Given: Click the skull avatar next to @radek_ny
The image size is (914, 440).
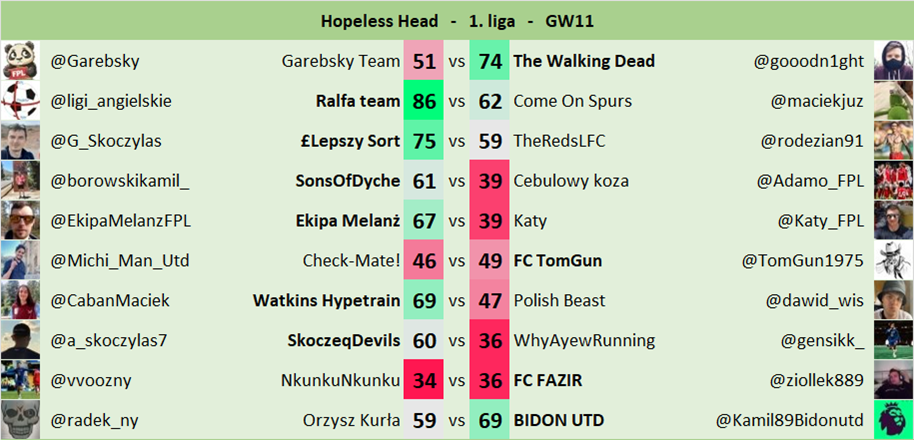Looking at the screenshot, I should pos(20,420).
